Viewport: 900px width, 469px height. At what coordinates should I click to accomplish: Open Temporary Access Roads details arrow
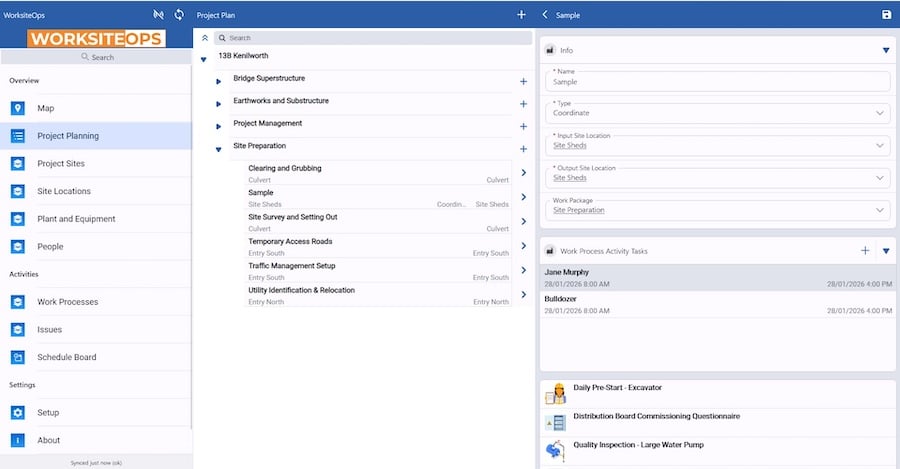[x=523, y=246]
